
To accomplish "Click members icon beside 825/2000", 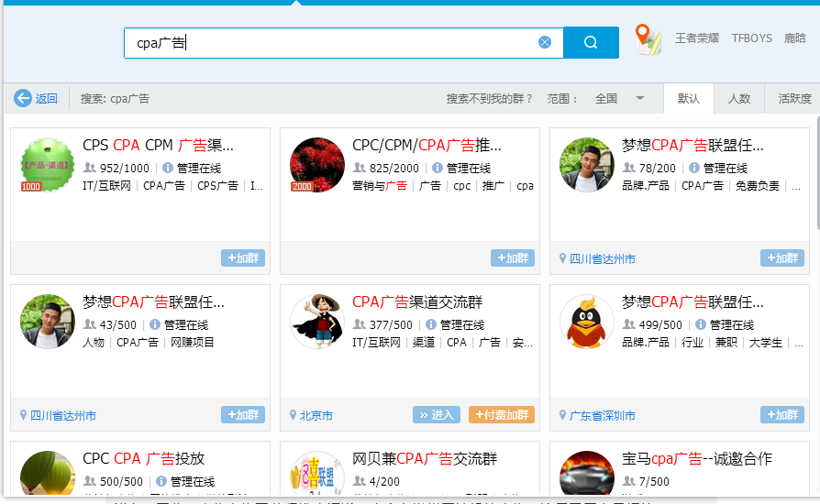I will [360, 168].
